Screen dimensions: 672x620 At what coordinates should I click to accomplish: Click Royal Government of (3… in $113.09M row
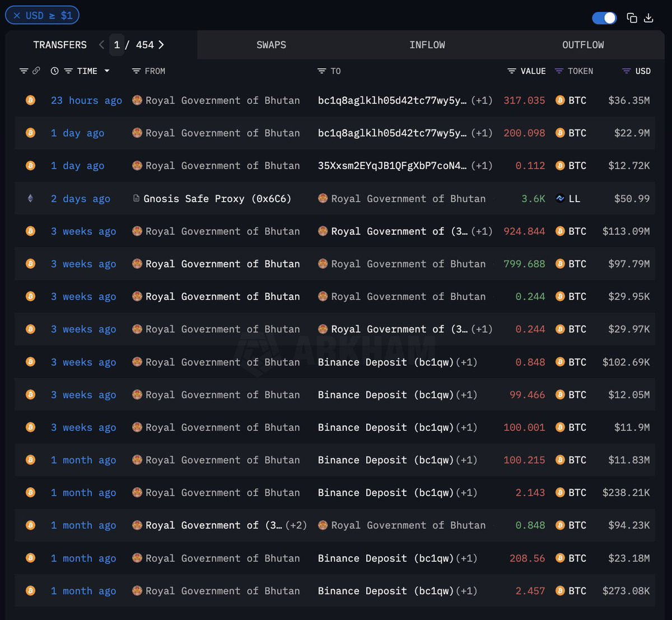click(399, 231)
